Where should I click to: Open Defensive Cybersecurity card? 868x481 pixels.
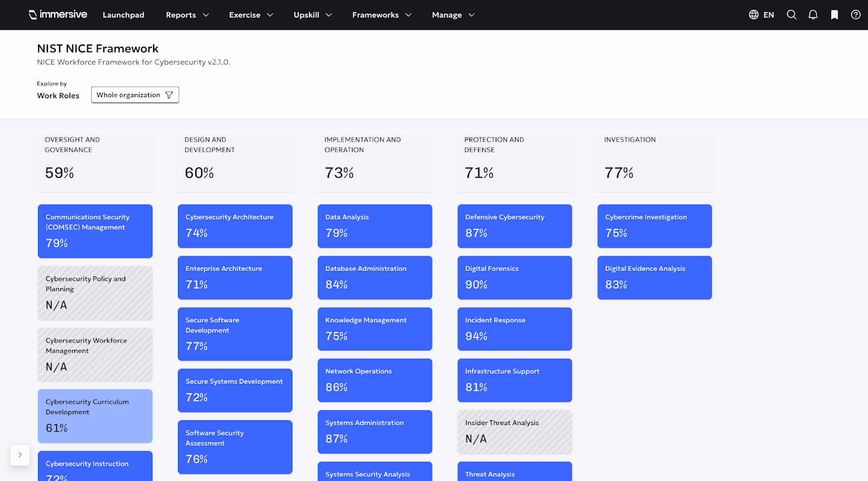coord(515,226)
